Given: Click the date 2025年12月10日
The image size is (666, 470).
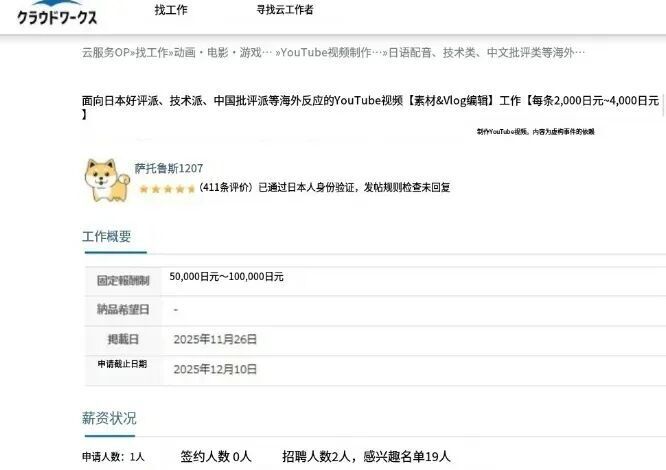Looking at the screenshot, I should tap(215, 369).
